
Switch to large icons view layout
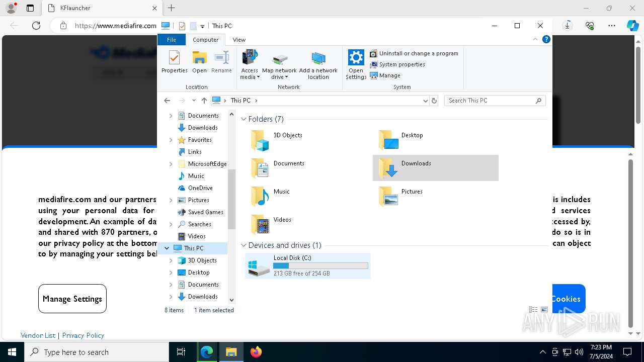[544, 310]
